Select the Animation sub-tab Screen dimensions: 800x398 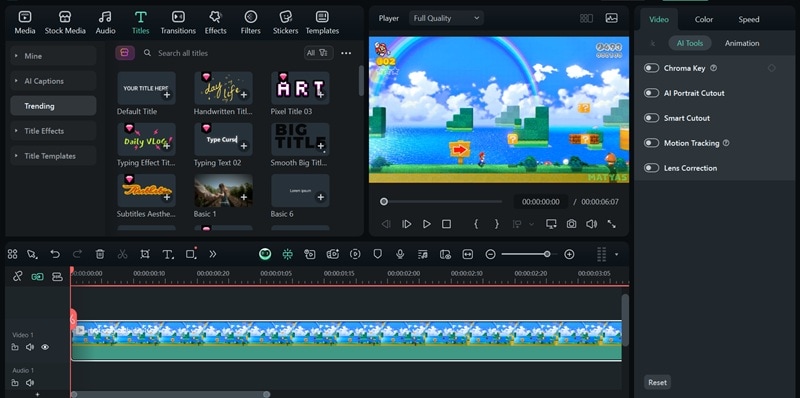coord(742,43)
